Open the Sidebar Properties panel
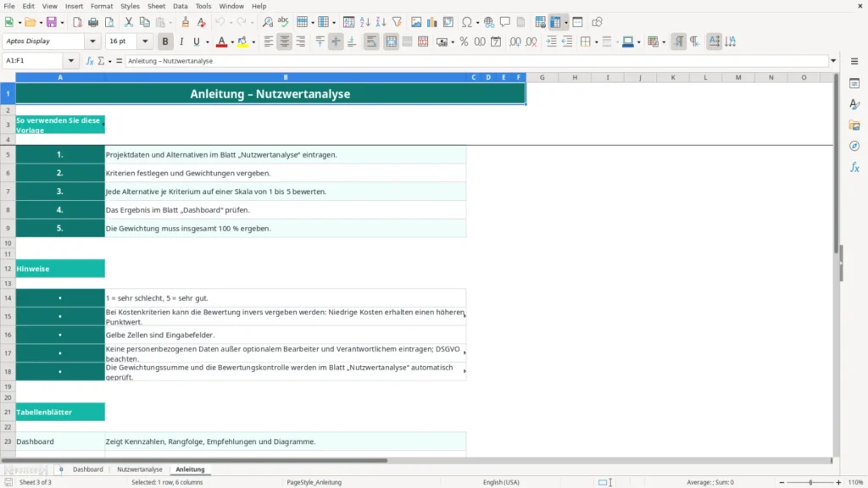 click(854, 83)
